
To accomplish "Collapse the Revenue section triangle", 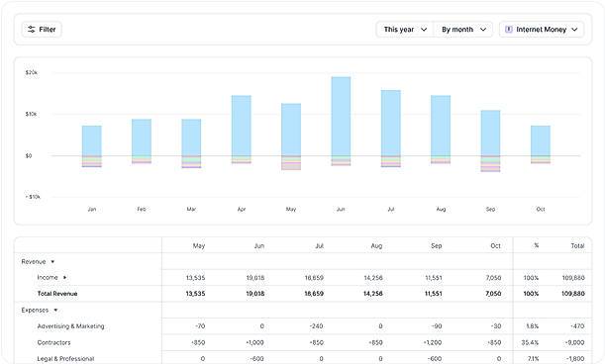I will pos(52,262).
